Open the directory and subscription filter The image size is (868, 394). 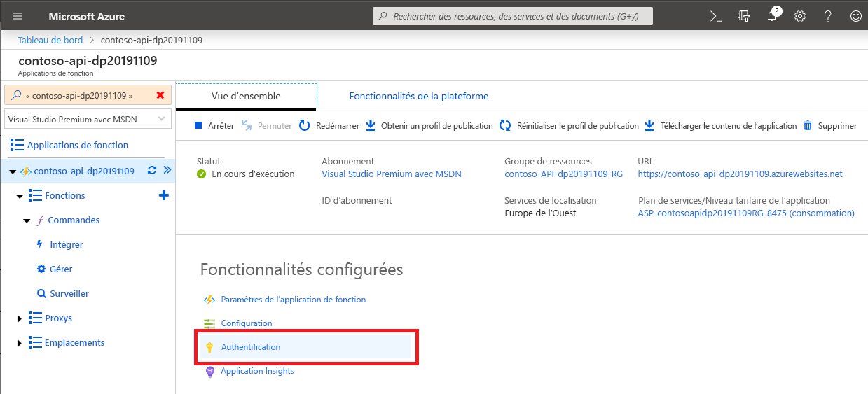[x=744, y=16]
